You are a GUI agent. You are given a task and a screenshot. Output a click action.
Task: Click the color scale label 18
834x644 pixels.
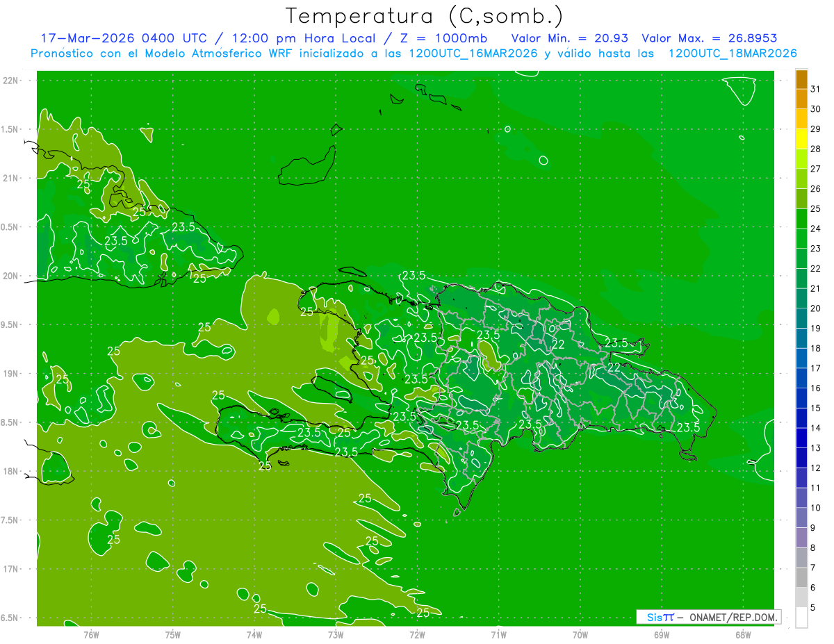[816, 348]
